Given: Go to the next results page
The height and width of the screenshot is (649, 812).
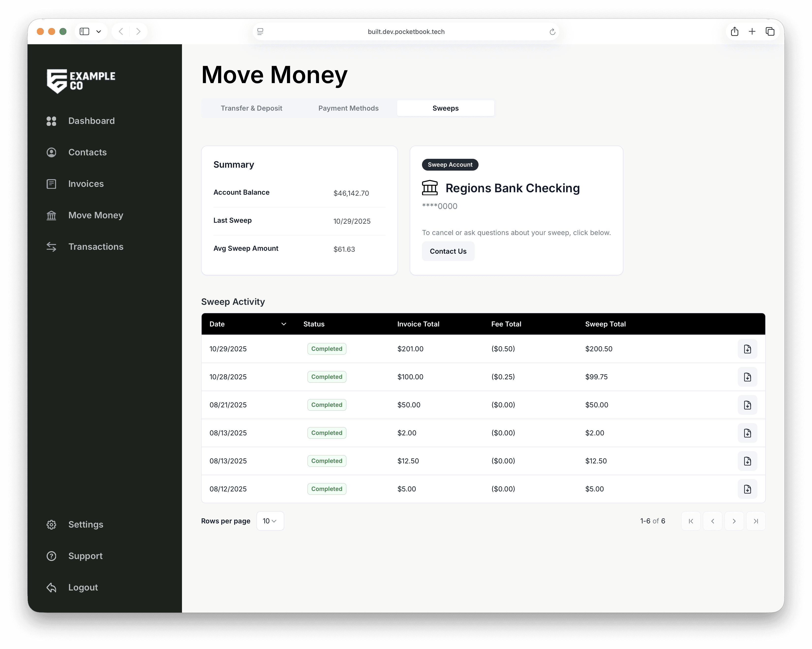Looking at the screenshot, I should pos(734,521).
